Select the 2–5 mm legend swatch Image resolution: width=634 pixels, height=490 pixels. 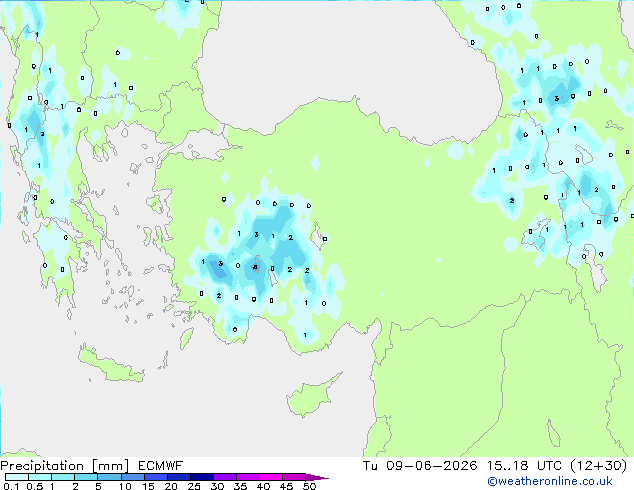pyautogui.click(x=86, y=477)
